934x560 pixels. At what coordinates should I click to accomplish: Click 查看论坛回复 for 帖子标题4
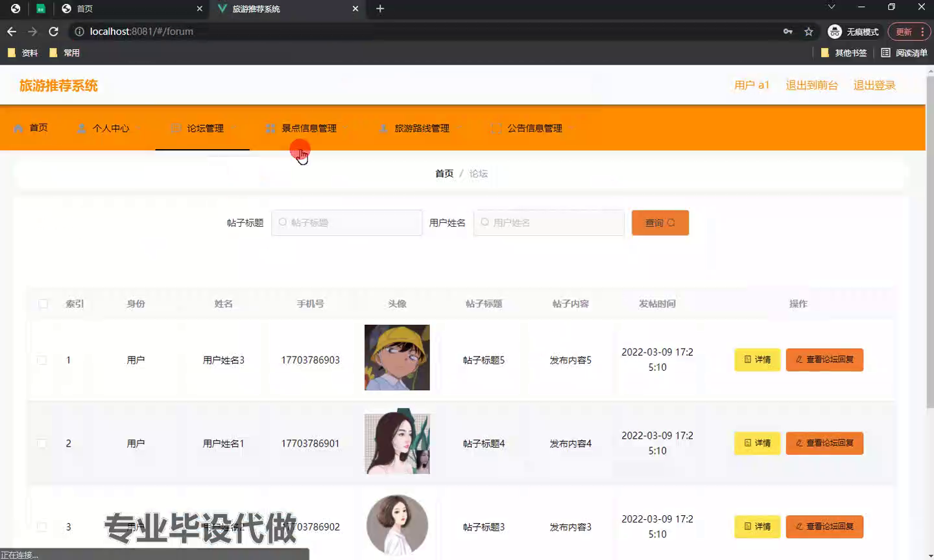click(x=824, y=443)
